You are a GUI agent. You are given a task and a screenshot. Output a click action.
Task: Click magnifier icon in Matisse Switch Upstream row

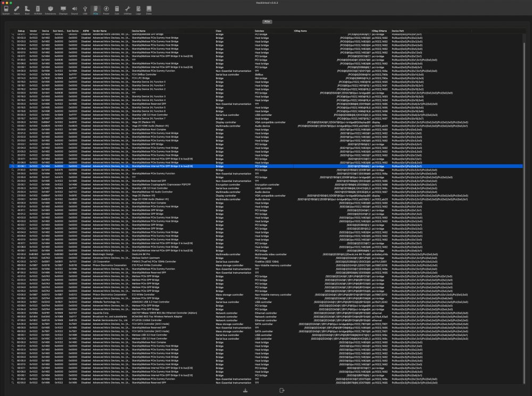coord(13,258)
